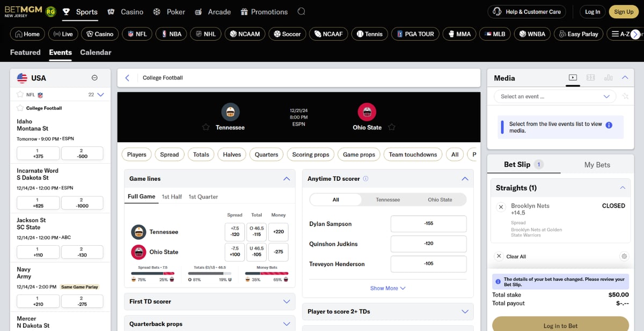Switch to Poker top navigation
This screenshot has width=644, height=331.
(169, 12)
